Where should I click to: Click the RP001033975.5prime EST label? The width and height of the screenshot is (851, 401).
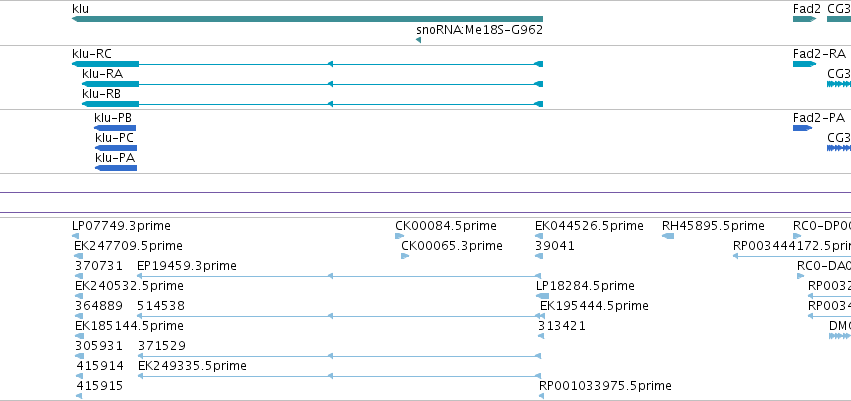[x=605, y=386]
